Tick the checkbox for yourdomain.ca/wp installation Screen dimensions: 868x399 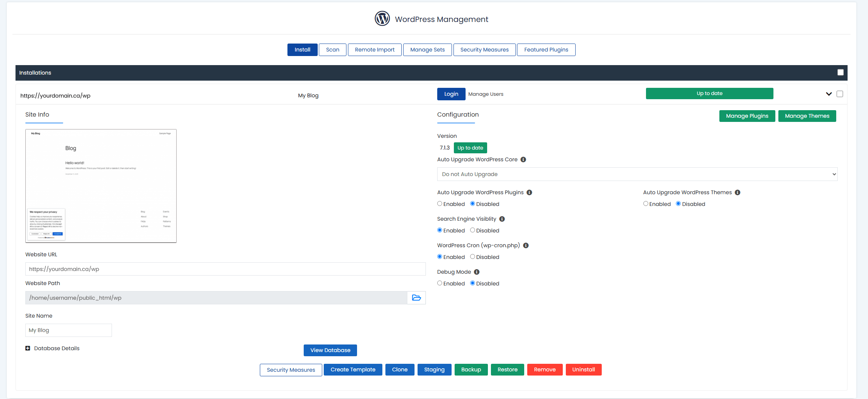click(x=840, y=94)
